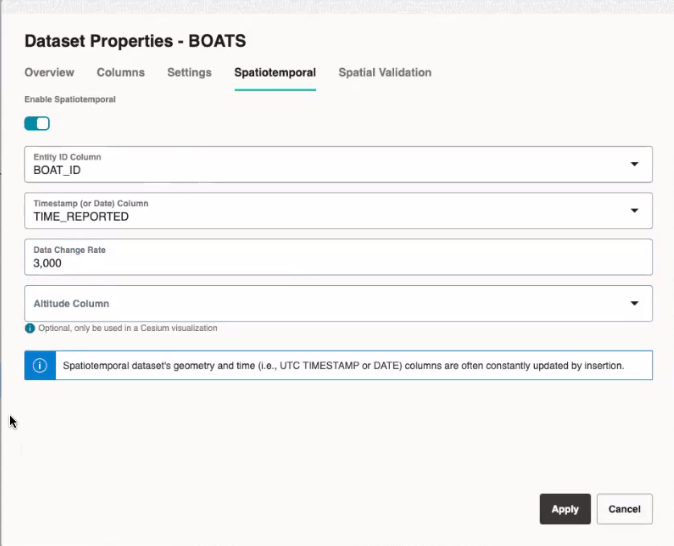Click the Altitude Column hint info icon
This screenshot has height=546, width=674.
coord(30,328)
